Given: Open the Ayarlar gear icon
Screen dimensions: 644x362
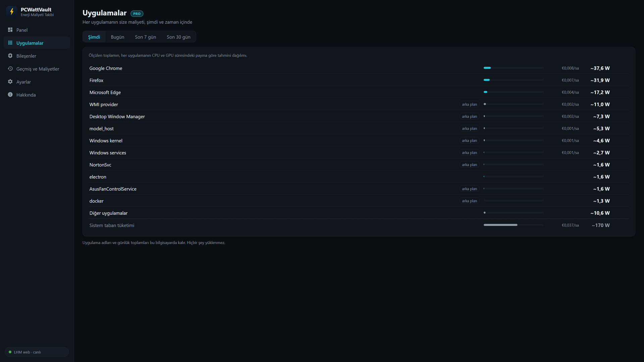Looking at the screenshot, I should click(10, 82).
